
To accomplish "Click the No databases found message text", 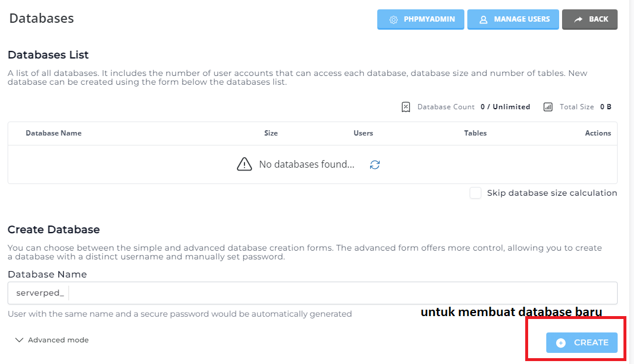I will [306, 165].
